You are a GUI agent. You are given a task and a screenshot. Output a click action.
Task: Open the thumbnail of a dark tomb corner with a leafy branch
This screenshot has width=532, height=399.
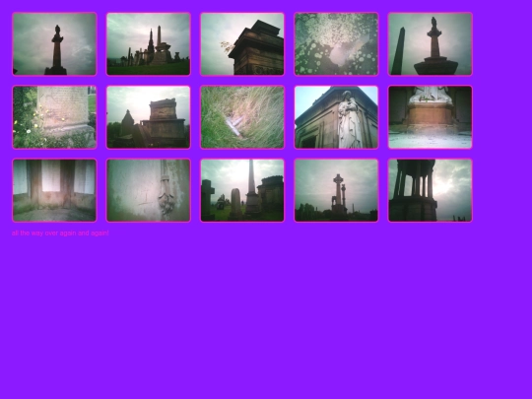[242, 44]
